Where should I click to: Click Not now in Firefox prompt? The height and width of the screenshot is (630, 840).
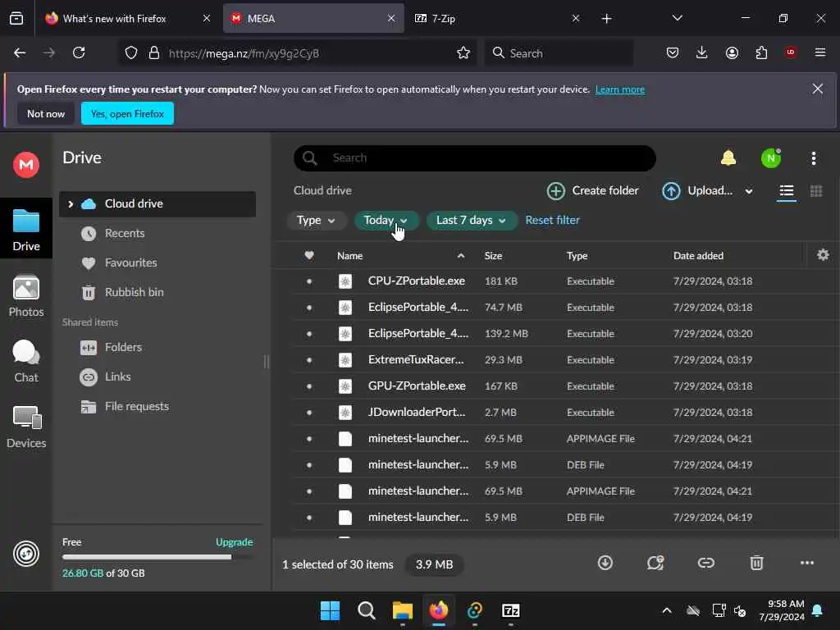[x=46, y=113]
